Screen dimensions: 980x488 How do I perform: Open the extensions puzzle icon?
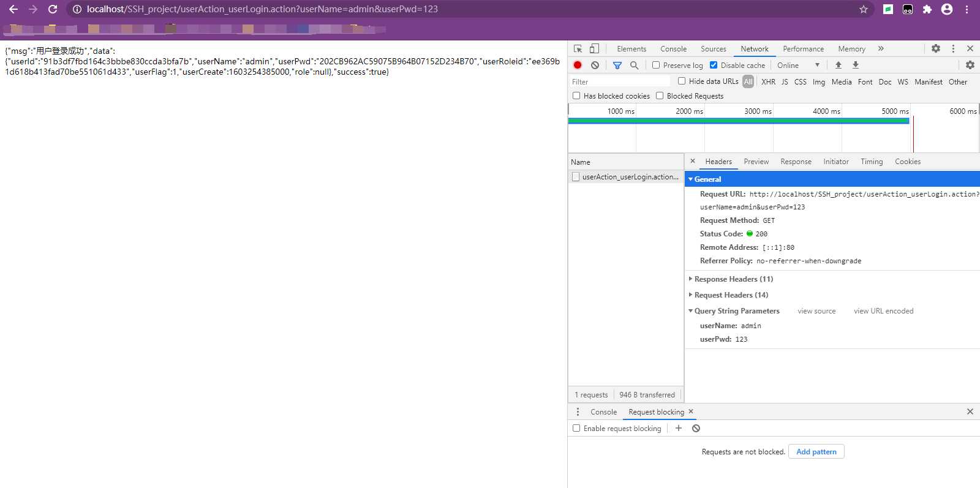click(927, 9)
